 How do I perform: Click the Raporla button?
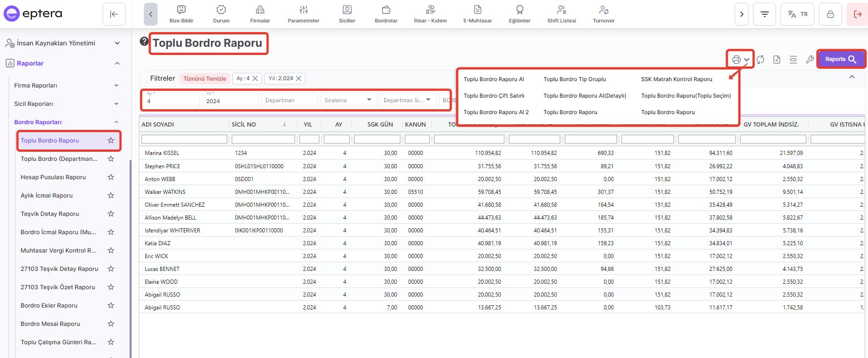point(841,59)
